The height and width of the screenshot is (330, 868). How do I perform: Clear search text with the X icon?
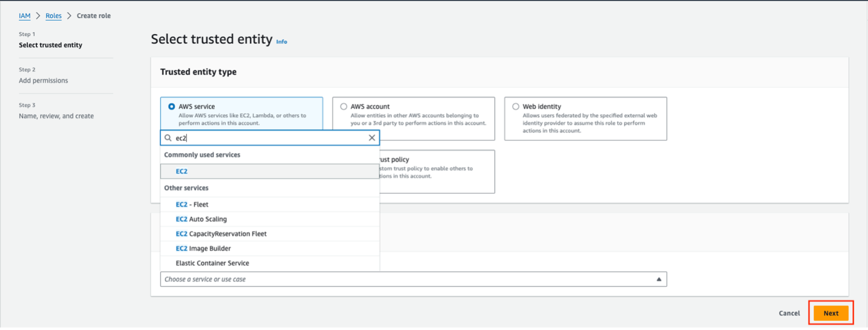372,138
